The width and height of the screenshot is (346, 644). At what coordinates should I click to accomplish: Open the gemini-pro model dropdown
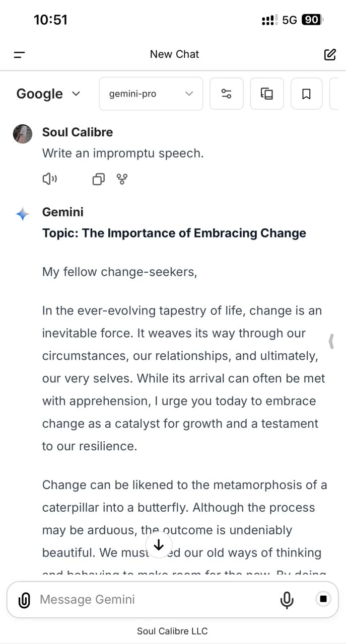[x=151, y=94]
